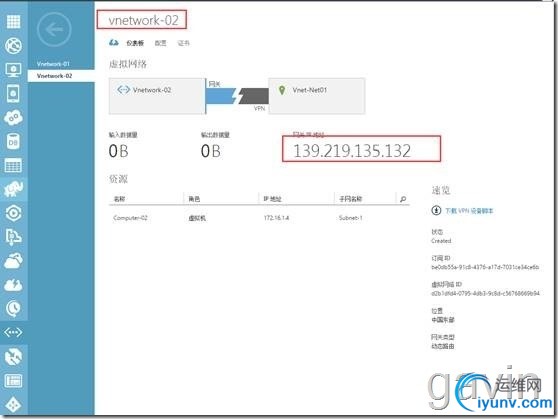The image size is (558, 419).
Task: Open the Virtual Machines monitor icon
Action: tap(13, 70)
